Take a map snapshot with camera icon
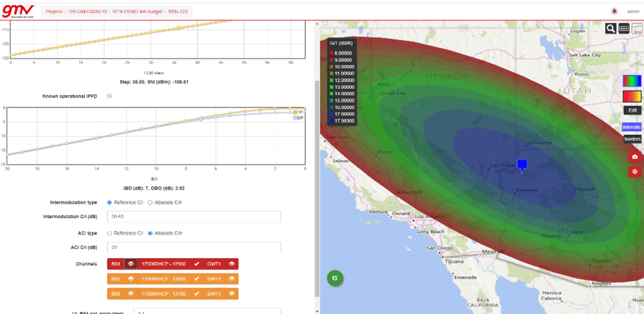Image resolution: width=644 pixels, height=314 pixels. pos(635,157)
